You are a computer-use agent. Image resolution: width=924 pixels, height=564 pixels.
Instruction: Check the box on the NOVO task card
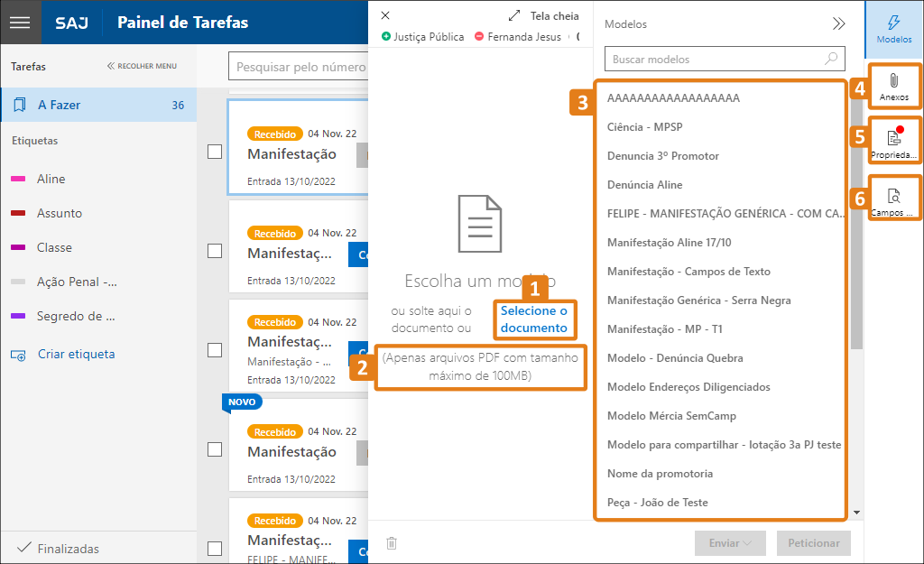pyautogui.click(x=215, y=449)
